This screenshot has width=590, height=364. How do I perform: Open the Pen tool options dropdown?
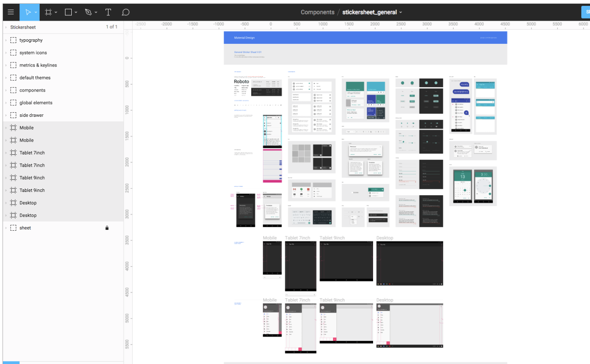tap(96, 13)
